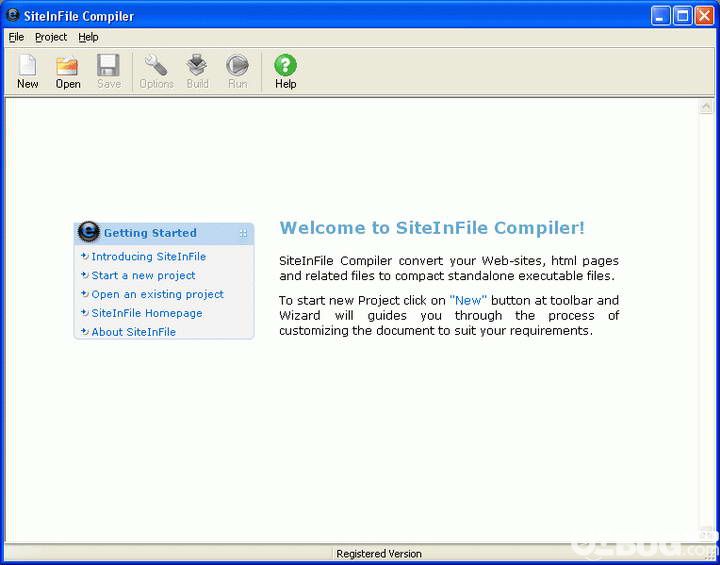Click the Start a new project link
This screenshot has height=565, width=720.
[143, 275]
